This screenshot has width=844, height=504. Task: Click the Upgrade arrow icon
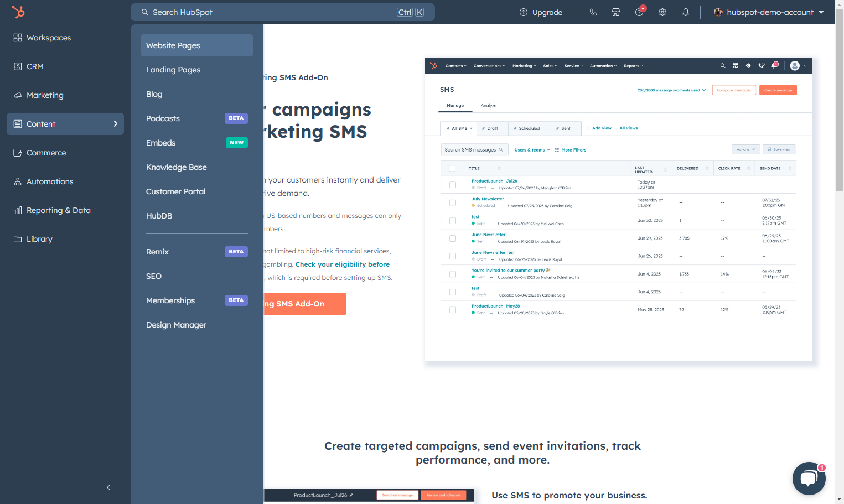coord(524,12)
